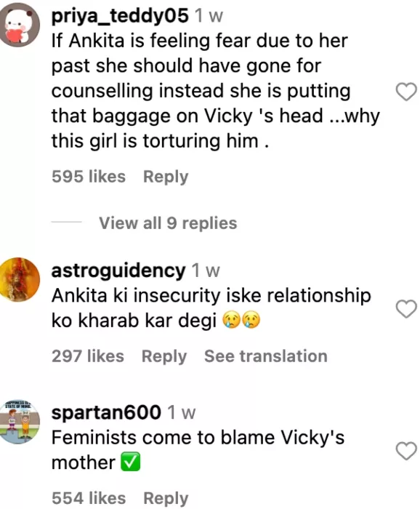This screenshot has height=509, width=420.
Task: Select the comment about Feminists blaming Vicky's mother
Action: (198, 450)
